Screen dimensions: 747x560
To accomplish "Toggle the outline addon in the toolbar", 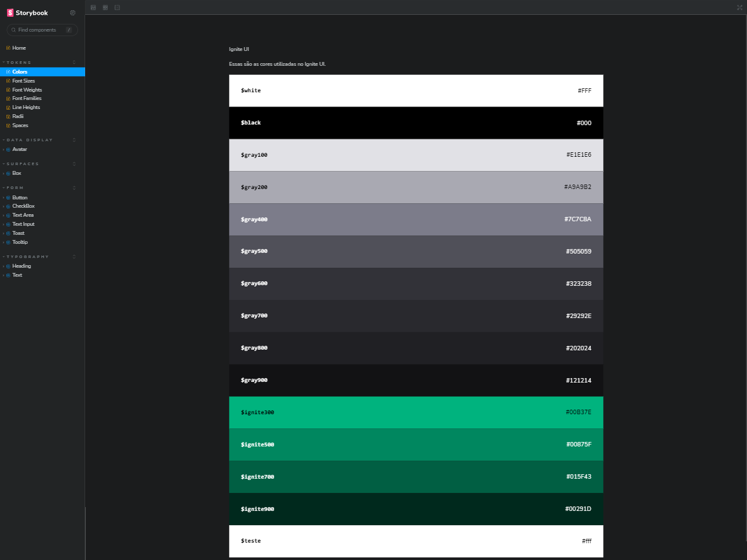I will (116, 7).
